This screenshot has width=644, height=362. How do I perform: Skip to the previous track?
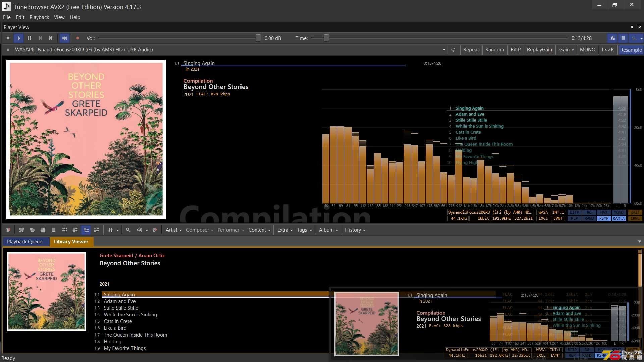click(x=40, y=38)
